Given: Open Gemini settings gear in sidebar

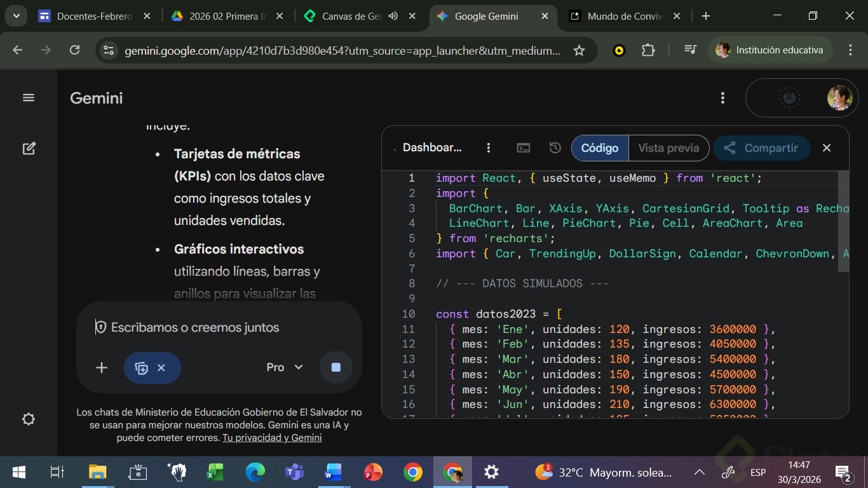Looking at the screenshot, I should pos(29,419).
